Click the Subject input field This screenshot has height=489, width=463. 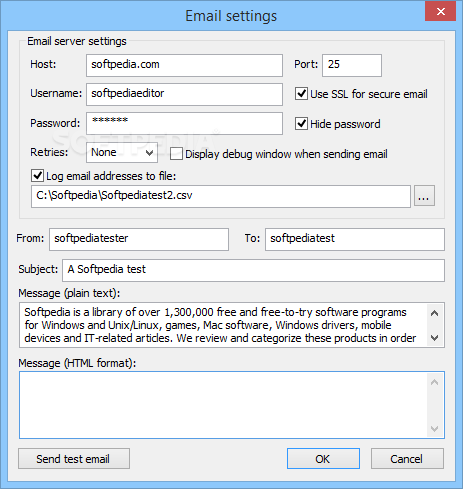click(253, 270)
